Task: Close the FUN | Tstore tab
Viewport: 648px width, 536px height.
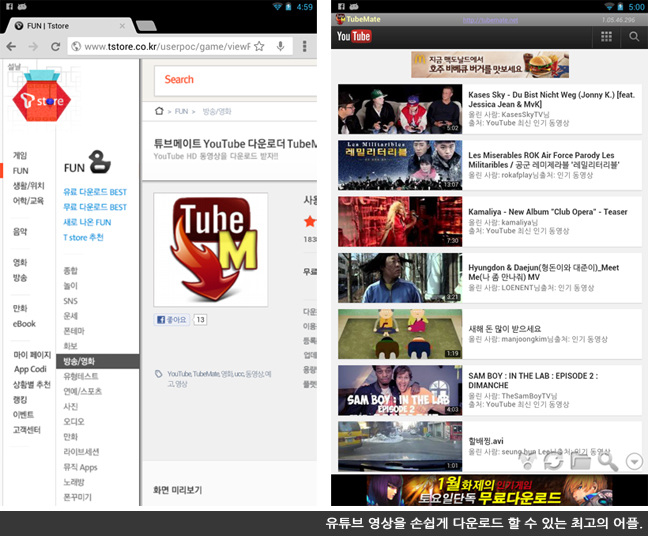Action: coord(122,26)
